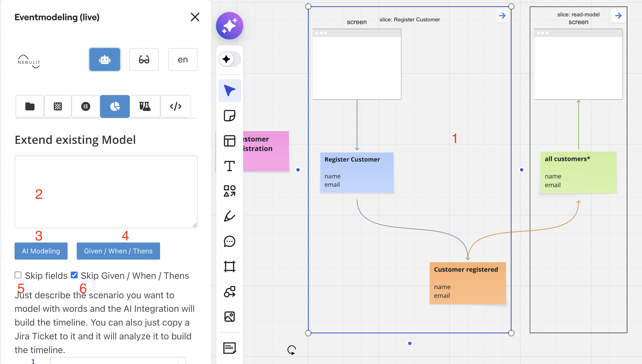The width and height of the screenshot is (642, 364).
Task: Open the image upload tool
Action: [230, 317]
